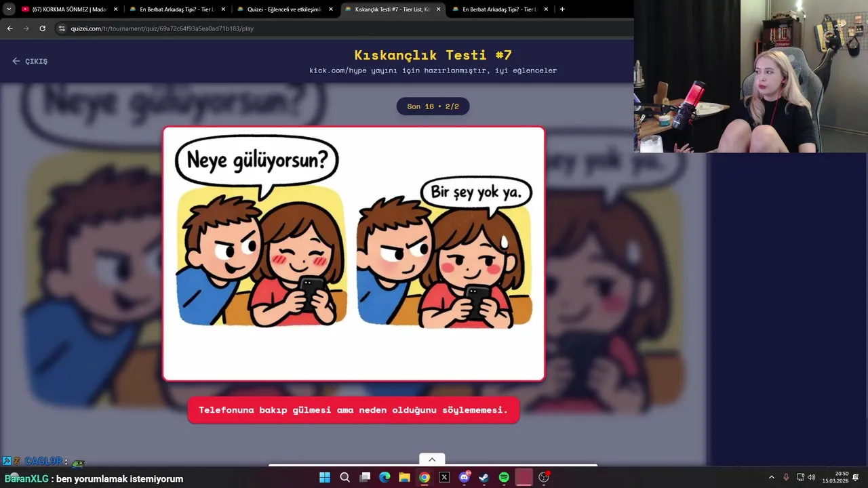The height and width of the screenshot is (488, 868).
Task: Open the 'En Berbat Arkadaş Tipi?' tab beside the new-tab button
Action: 499,9
